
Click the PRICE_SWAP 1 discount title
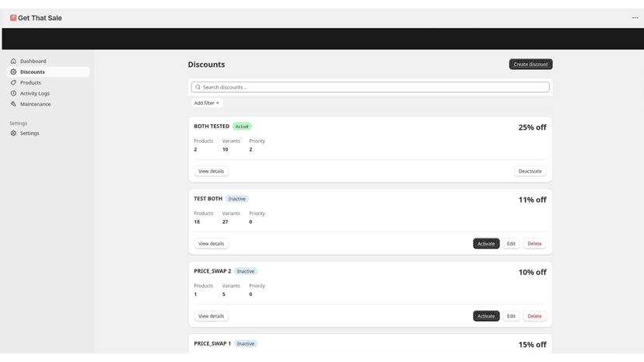(212, 343)
